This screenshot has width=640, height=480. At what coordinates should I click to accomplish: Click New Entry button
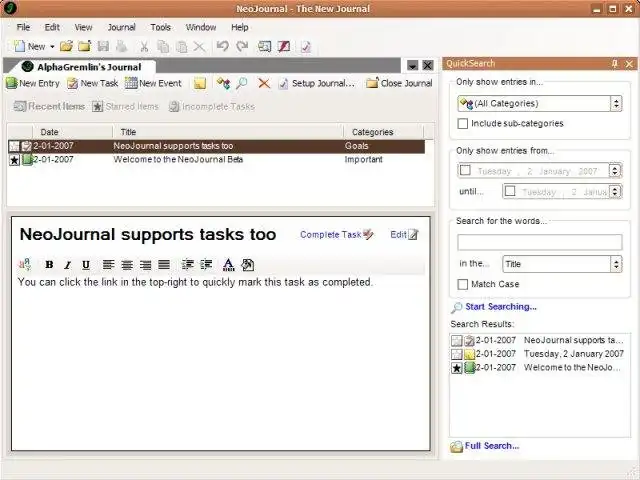click(33, 83)
